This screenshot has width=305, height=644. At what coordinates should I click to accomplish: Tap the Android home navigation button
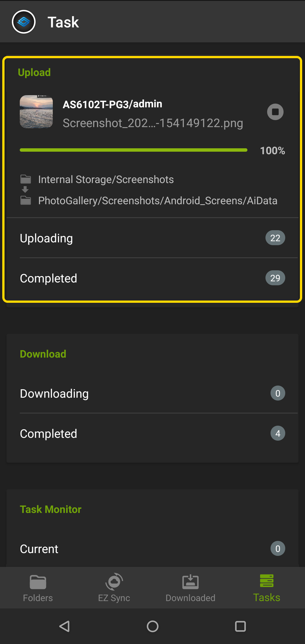tap(152, 626)
